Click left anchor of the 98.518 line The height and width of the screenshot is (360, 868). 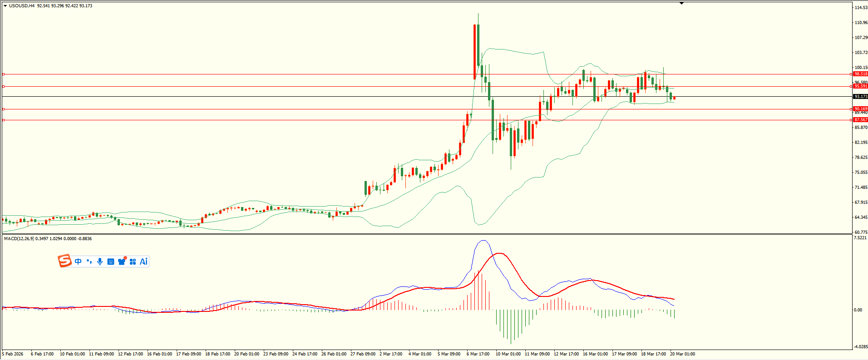(x=4, y=74)
